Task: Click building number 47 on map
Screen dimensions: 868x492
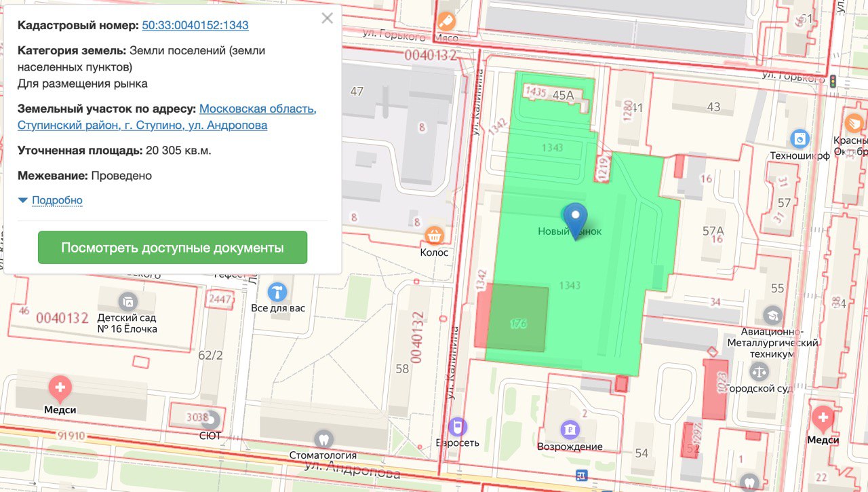Action: click(357, 92)
